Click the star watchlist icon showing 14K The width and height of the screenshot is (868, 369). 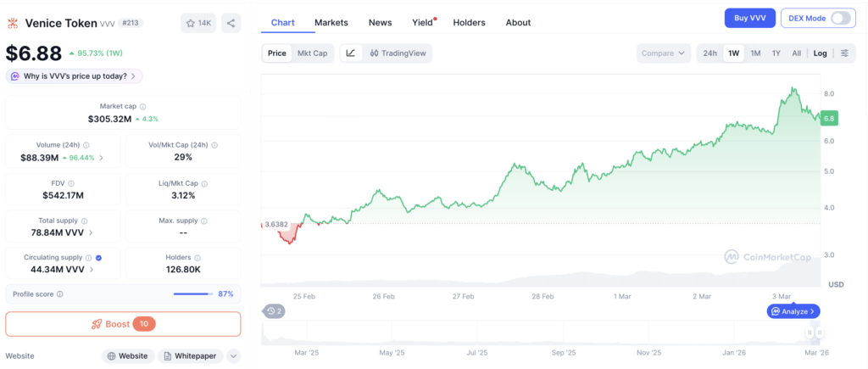coord(198,23)
